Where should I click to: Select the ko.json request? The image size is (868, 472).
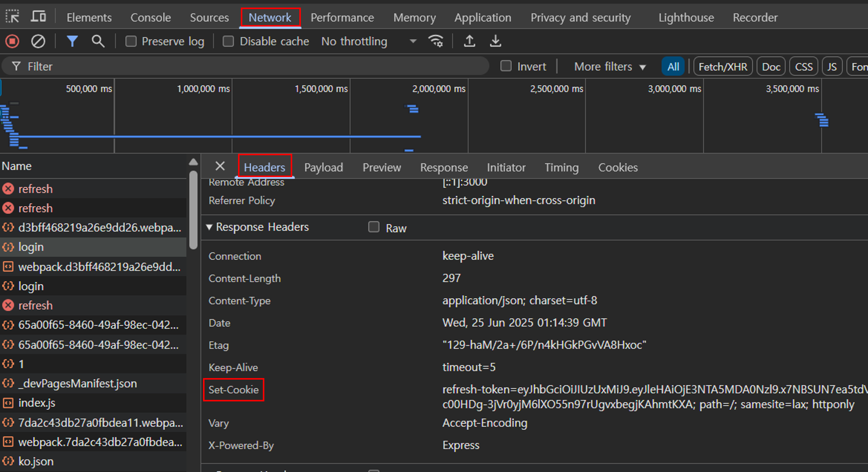[36, 461]
